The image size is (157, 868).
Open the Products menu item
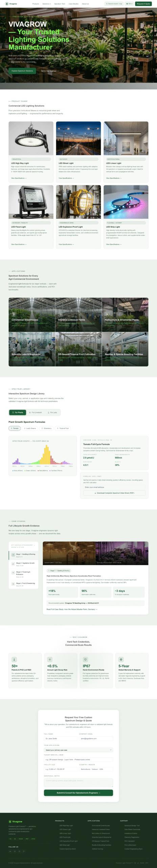(36, 4)
